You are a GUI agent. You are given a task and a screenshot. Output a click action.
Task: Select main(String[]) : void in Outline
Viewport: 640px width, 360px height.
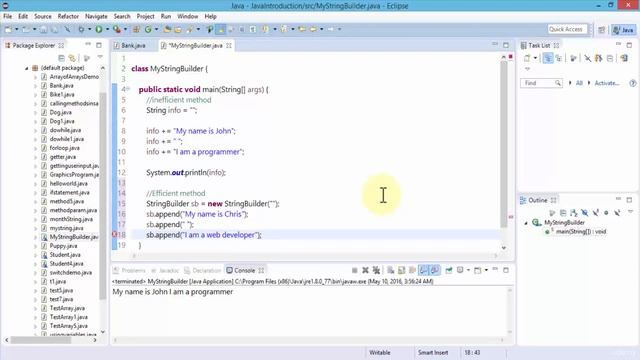point(581,232)
